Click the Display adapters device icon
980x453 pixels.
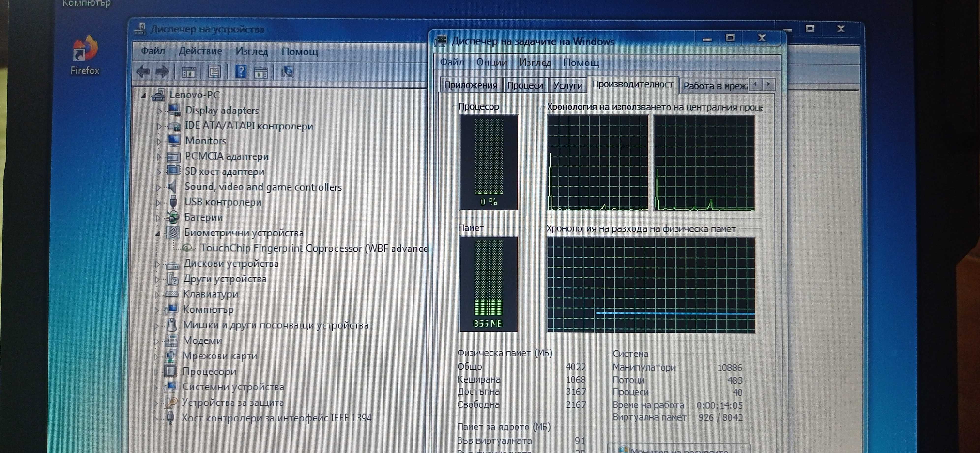coord(174,110)
